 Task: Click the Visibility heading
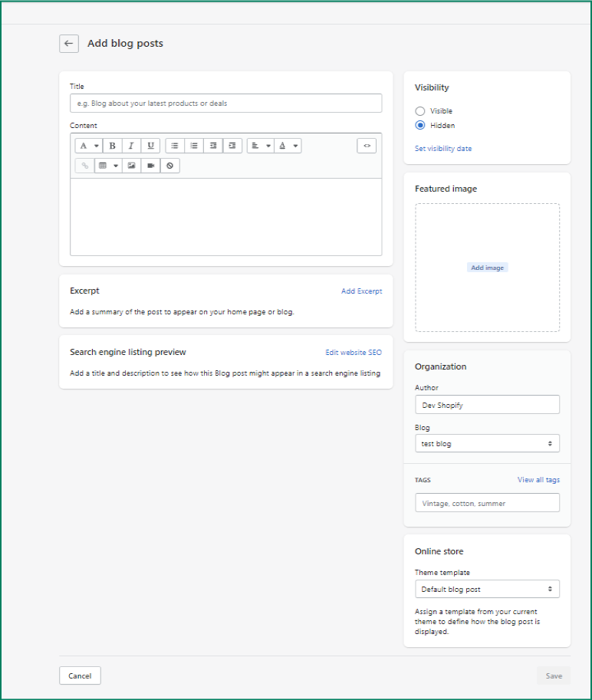(432, 87)
